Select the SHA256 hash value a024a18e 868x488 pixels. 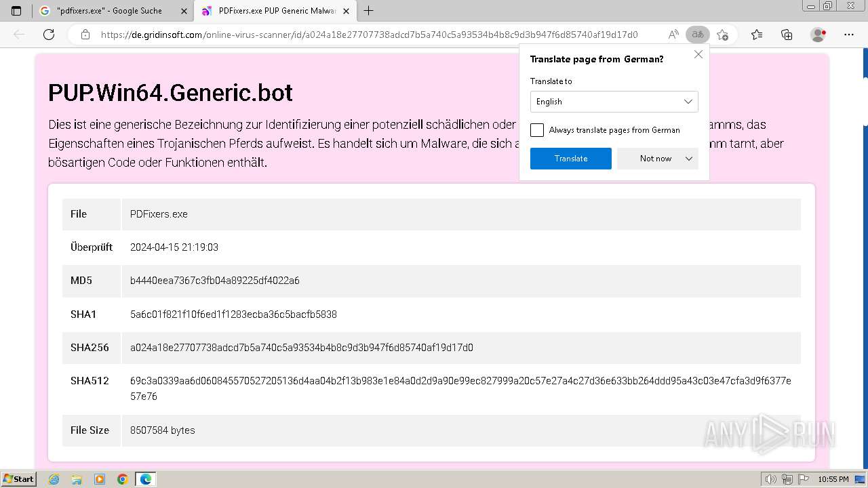pyautogui.click(x=302, y=348)
